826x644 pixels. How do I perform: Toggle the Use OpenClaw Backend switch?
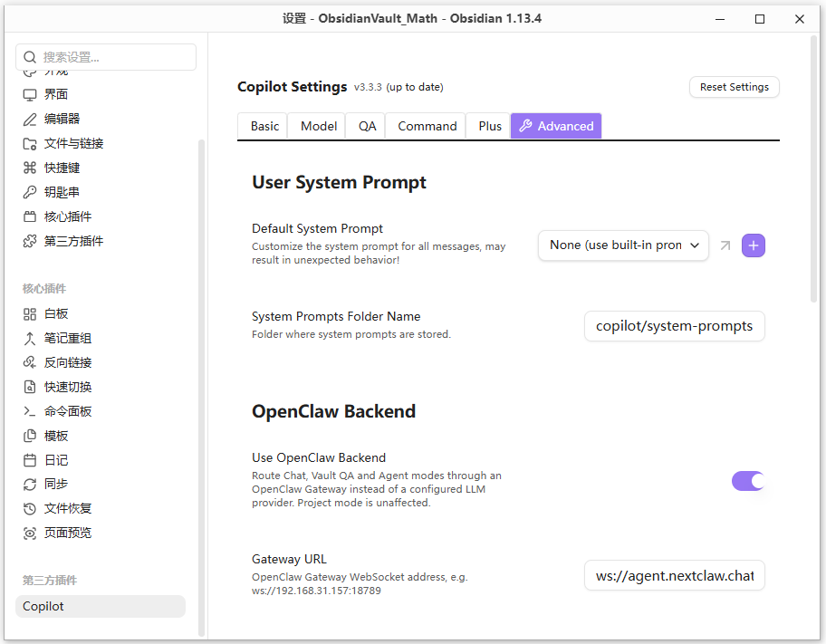pyautogui.click(x=748, y=481)
